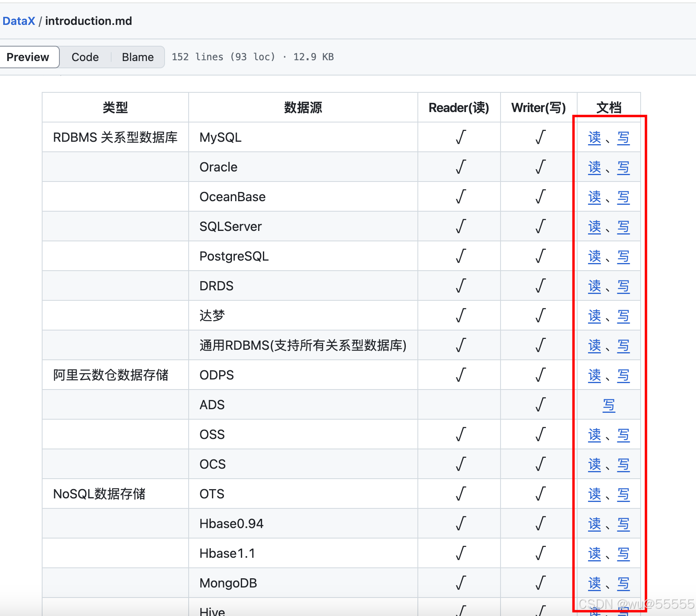Select the 'RDBMS 关系型数据库' type cell
The image size is (696, 616).
point(115,137)
